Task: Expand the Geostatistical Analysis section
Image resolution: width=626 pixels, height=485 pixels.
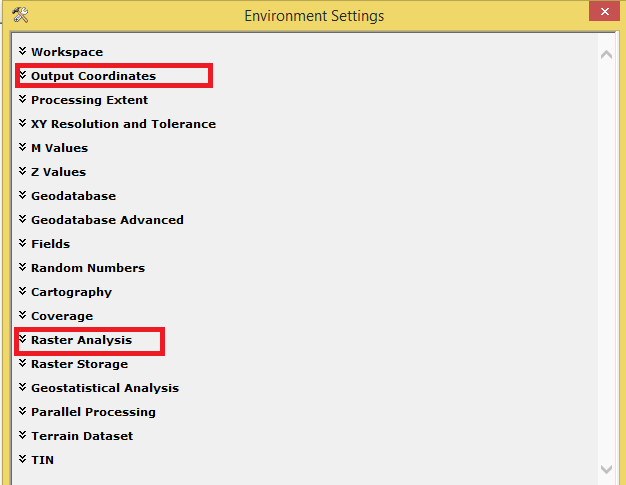Action: point(104,388)
